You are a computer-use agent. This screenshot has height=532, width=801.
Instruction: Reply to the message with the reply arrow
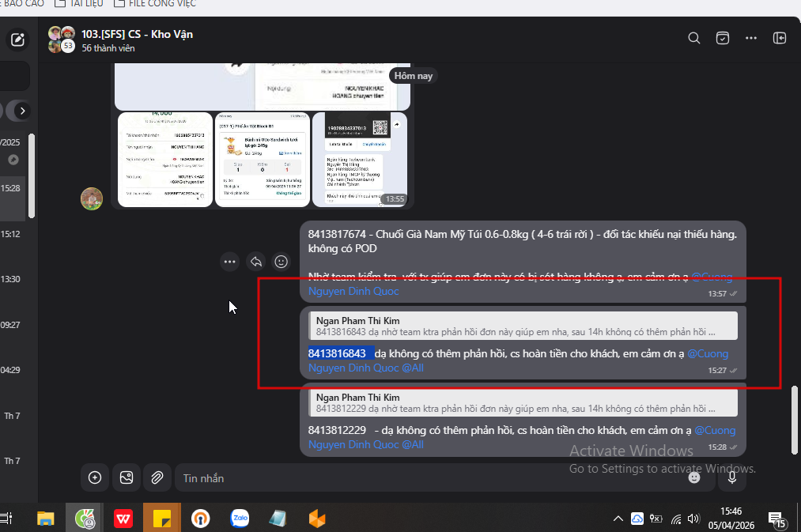[256, 262]
